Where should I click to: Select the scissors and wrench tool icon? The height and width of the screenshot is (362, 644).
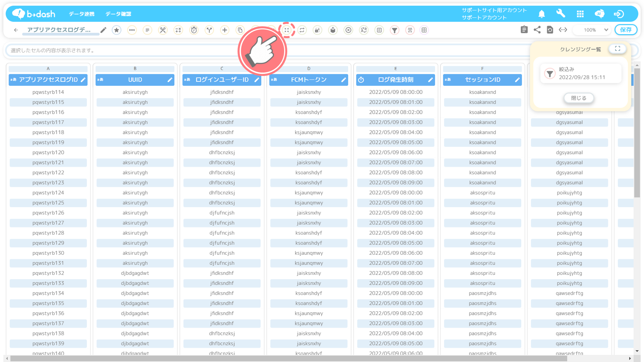(x=163, y=30)
